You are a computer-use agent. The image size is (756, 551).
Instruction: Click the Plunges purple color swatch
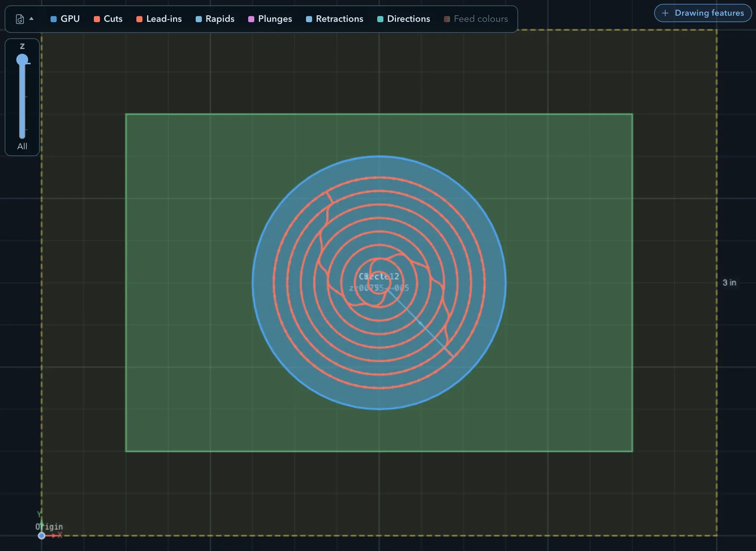(x=251, y=19)
